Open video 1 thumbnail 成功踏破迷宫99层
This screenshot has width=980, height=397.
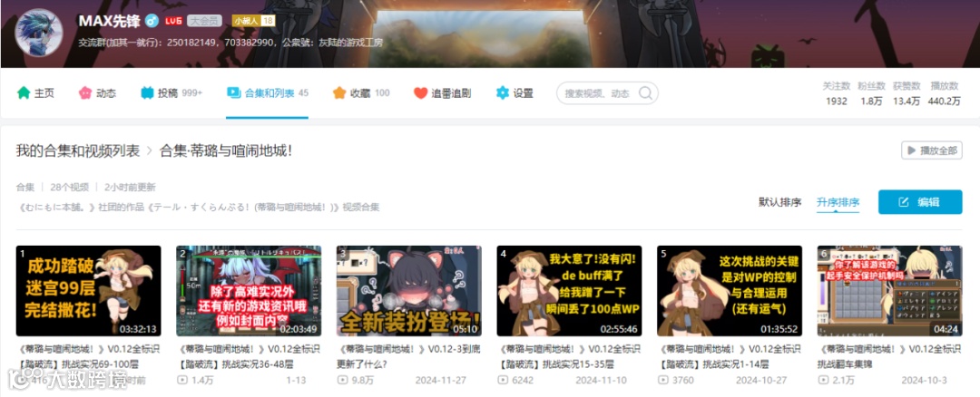(x=88, y=291)
